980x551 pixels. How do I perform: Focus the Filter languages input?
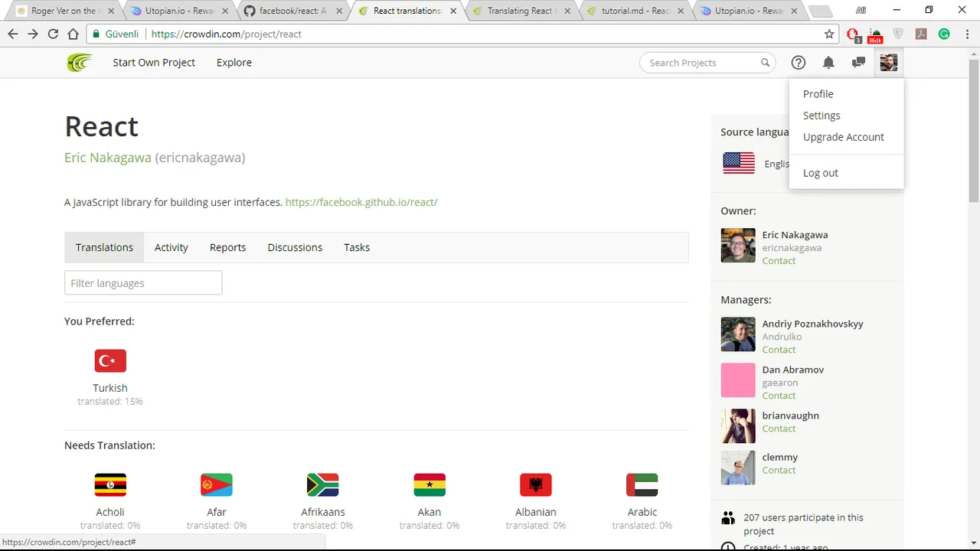143,283
